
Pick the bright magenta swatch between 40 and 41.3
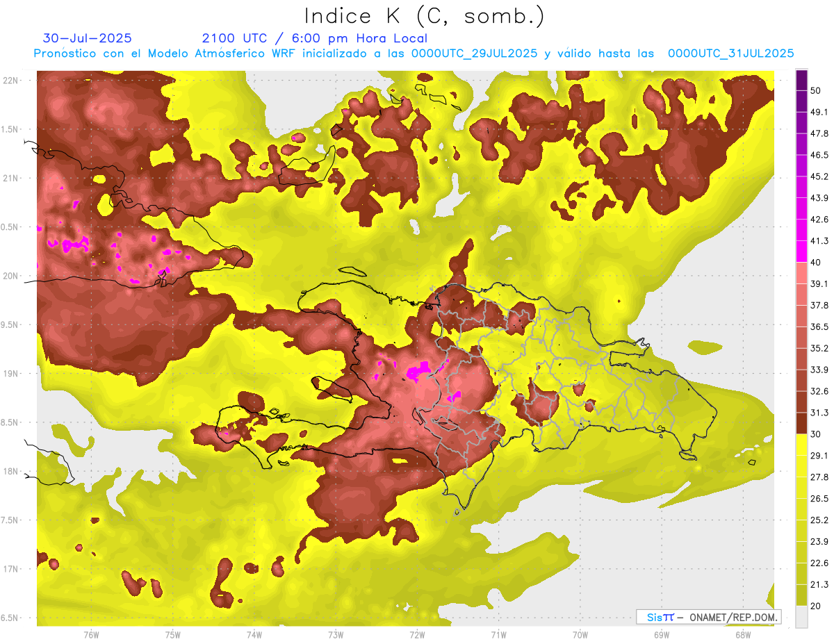801,251
